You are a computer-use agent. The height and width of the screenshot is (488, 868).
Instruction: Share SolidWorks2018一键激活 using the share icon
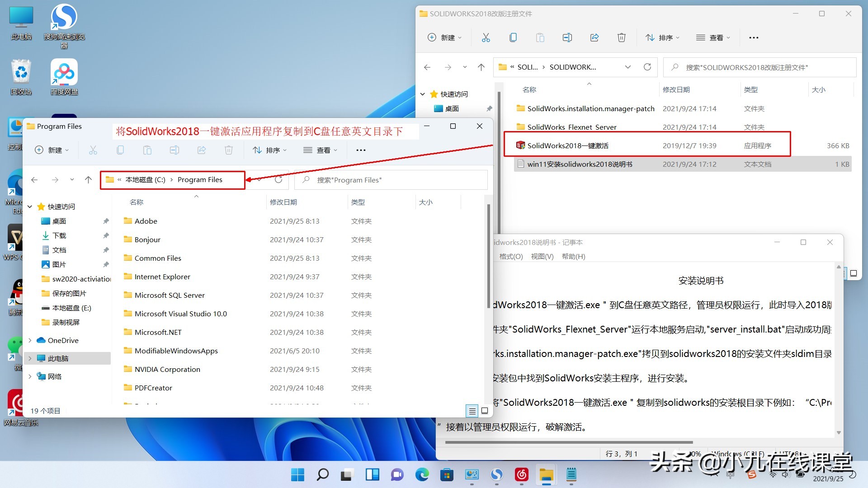(594, 38)
